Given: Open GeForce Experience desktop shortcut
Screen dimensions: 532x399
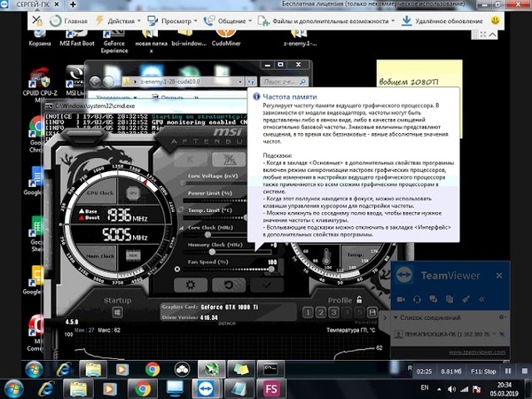Looking at the screenshot, I should (x=114, y=42).
